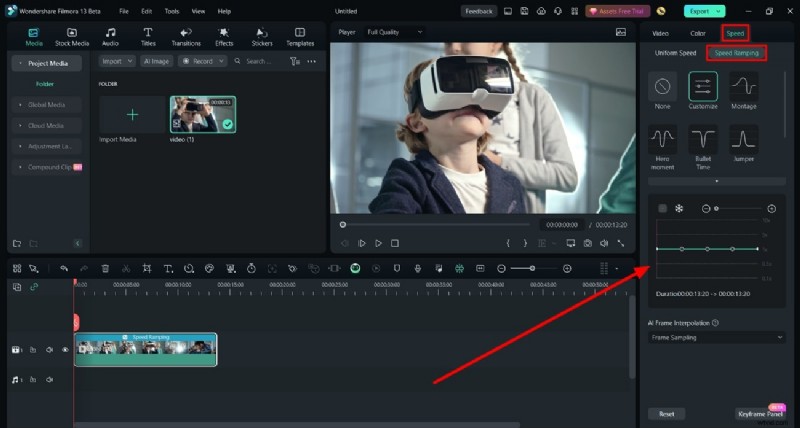Take a snapshot with camera icon

coord(587,243)
